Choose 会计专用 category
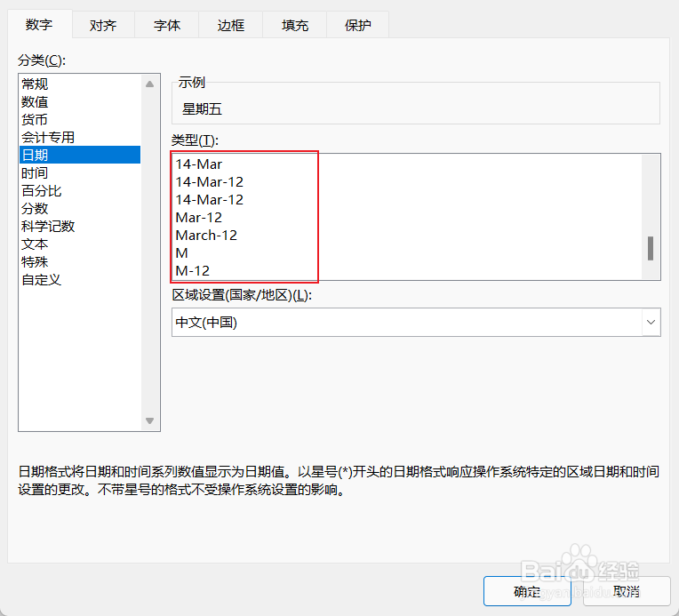Viewport: 679px width, 616px height. pos(80,137)
